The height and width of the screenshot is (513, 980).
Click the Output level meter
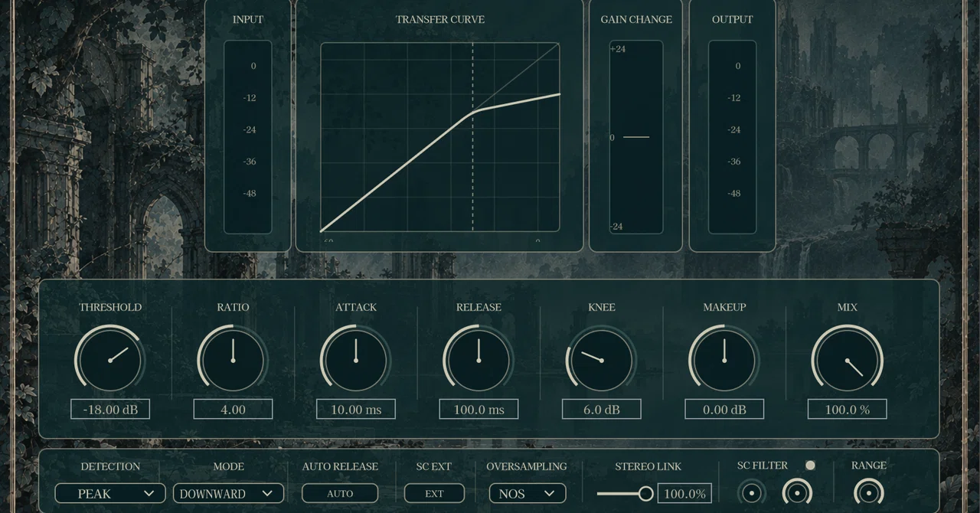pos(732,137)
